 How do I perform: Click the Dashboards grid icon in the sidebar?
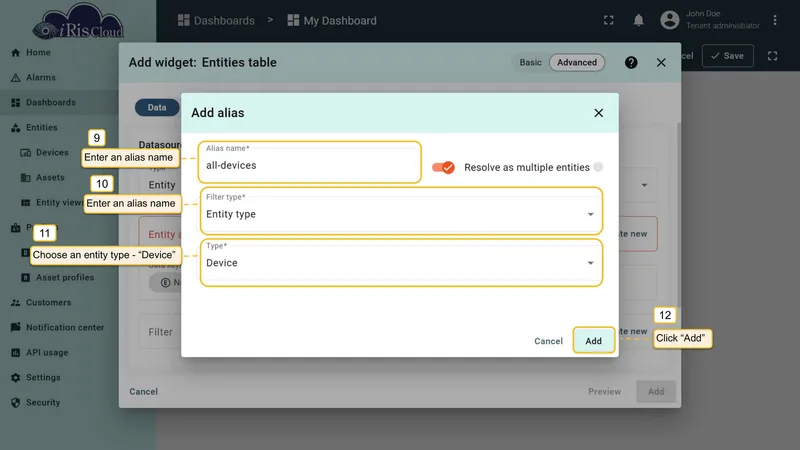tap(16, 103)
